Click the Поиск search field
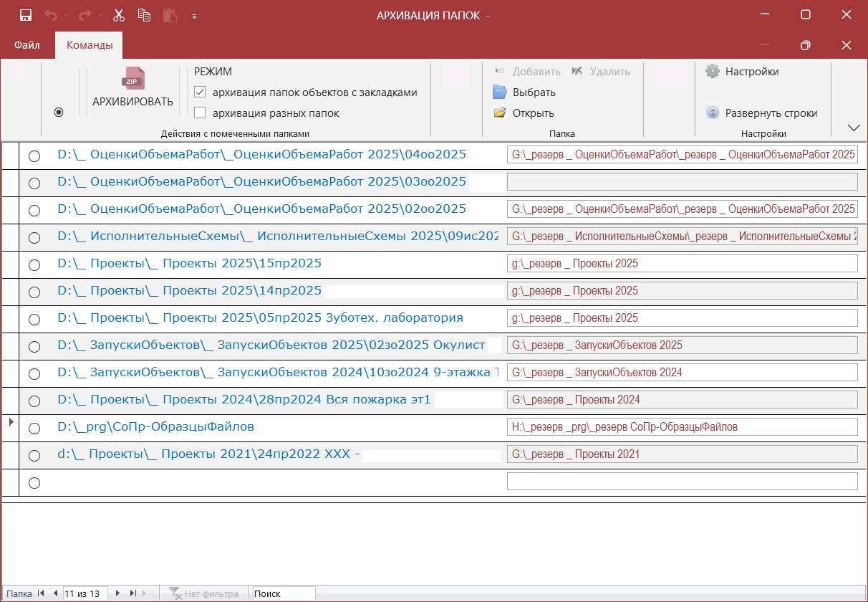The image size is (868, 602). [283, 593]
